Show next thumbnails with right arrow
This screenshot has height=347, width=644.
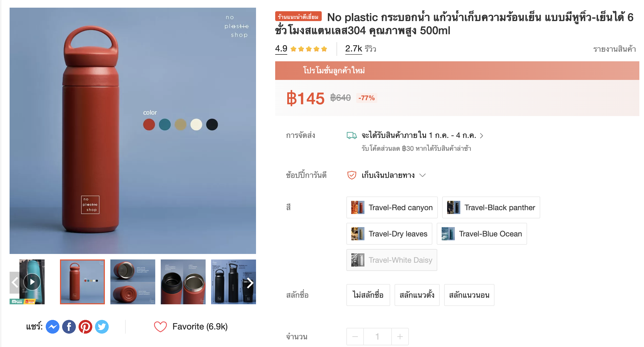(x=250, y=283)
